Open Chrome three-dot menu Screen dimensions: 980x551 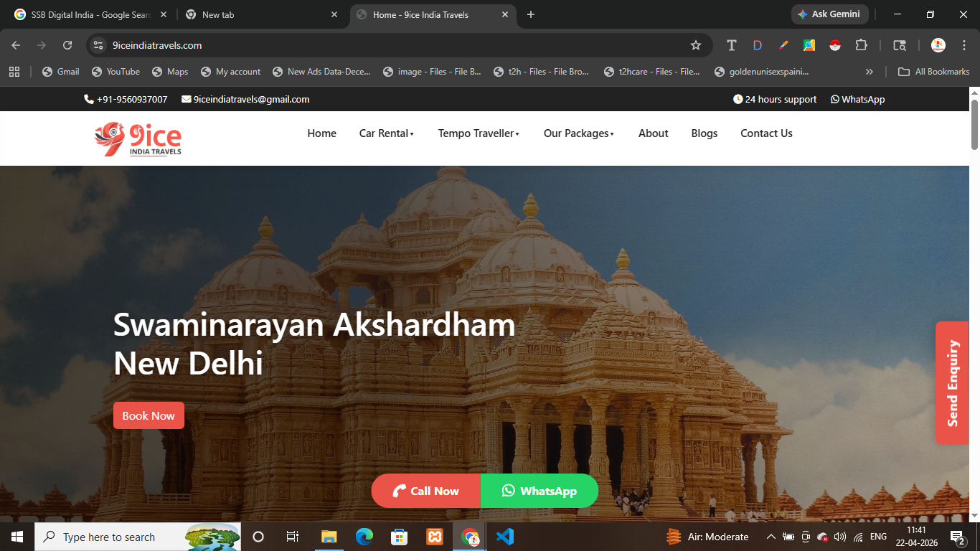(963, 45)
